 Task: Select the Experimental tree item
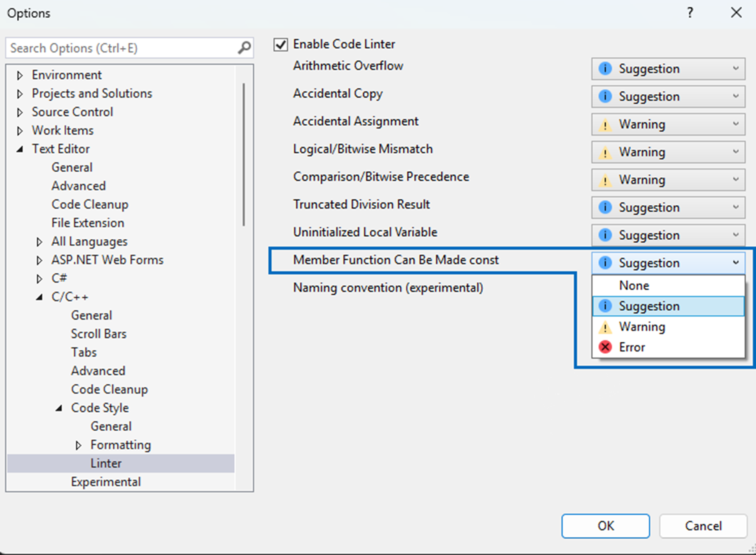click(x=106, y=482)
